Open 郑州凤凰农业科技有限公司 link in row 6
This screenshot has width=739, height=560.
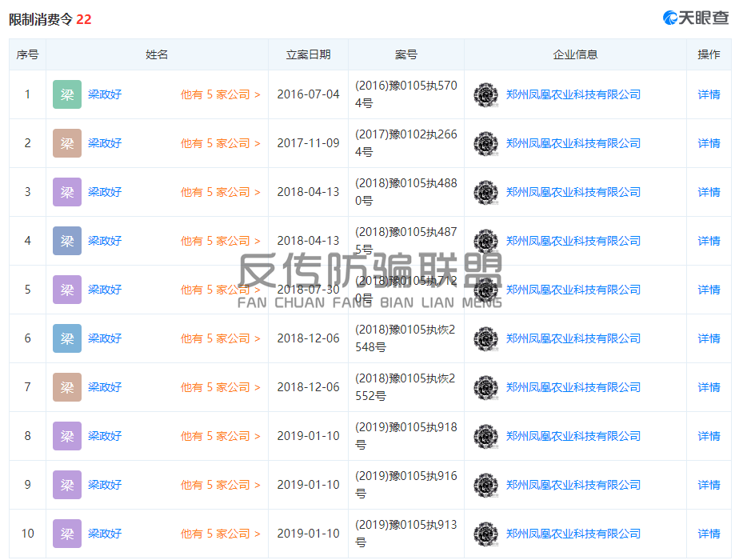[x=573, y=338]
